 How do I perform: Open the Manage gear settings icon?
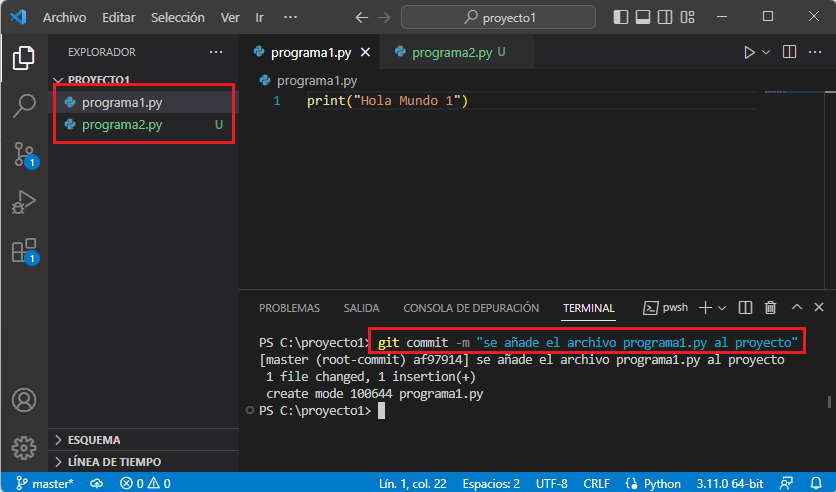tap(24, 448)
